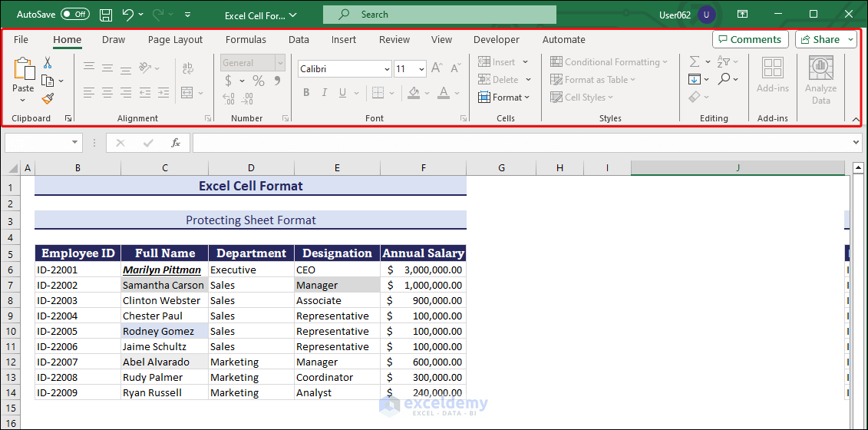This screenshot has height=430, width=868.
Task: Click the Format Painter brush icon
Action: 48,98
